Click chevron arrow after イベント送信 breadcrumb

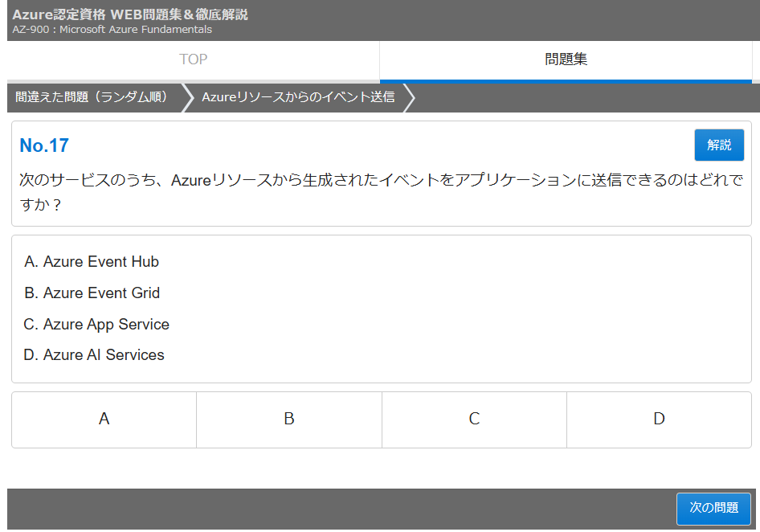click(409, 97)
